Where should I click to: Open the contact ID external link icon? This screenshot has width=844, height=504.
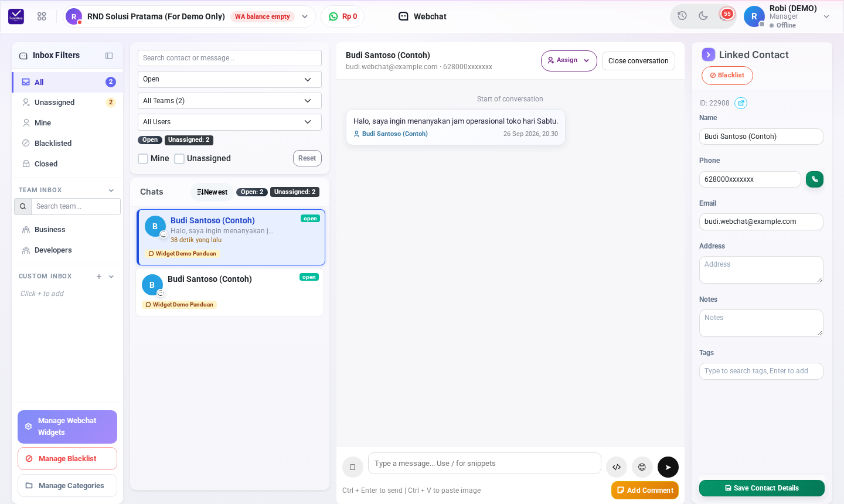point(741,103)
